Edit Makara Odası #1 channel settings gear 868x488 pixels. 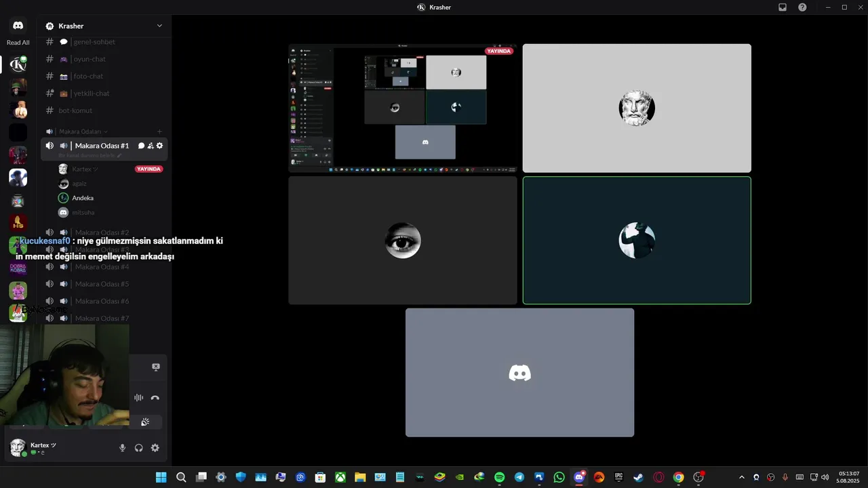159,146
